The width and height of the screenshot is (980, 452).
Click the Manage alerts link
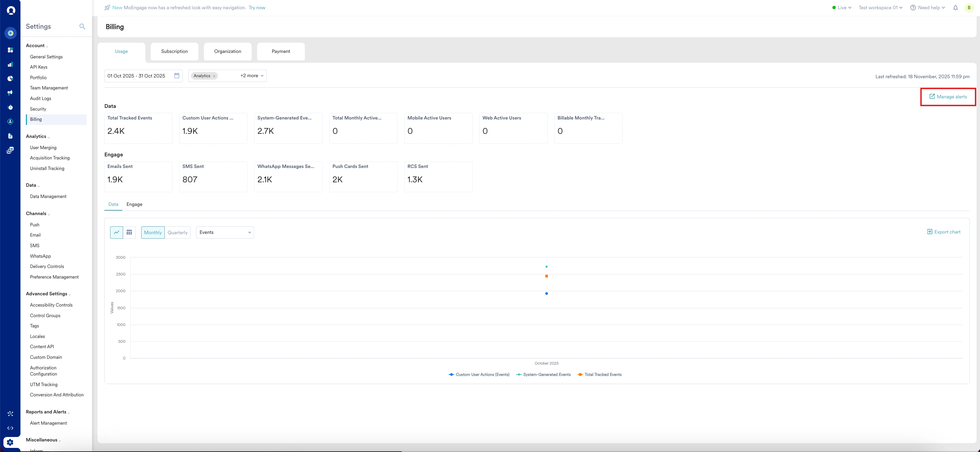[948, 97]
